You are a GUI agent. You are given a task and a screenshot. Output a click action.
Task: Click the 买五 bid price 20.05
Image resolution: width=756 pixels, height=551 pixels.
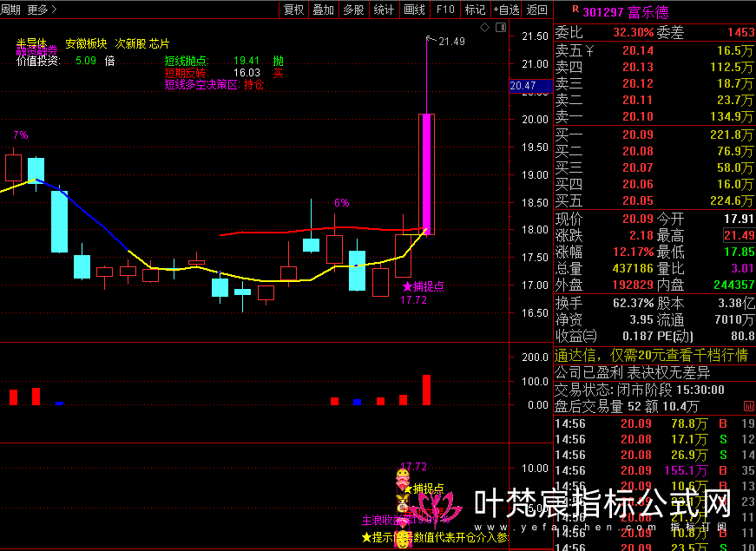point(637,200)
